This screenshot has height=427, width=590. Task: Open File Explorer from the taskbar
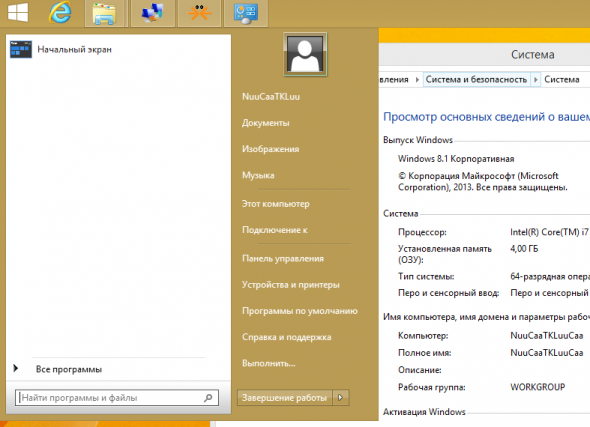click(x=104, y=14)
